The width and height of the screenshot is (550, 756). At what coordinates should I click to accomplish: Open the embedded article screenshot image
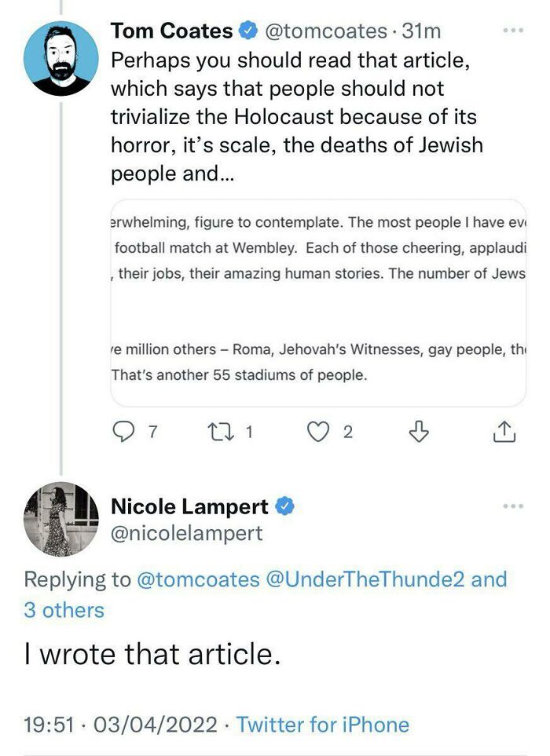(317, 302)
